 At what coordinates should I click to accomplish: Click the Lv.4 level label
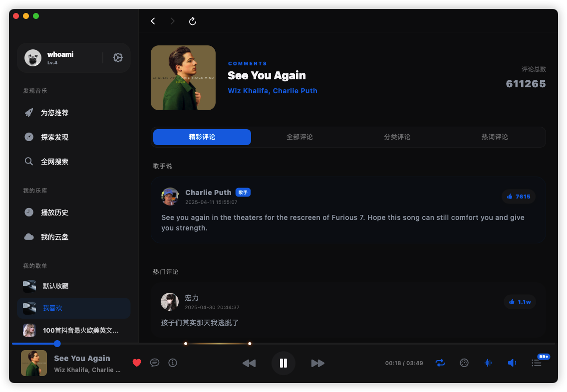(52, 63)
